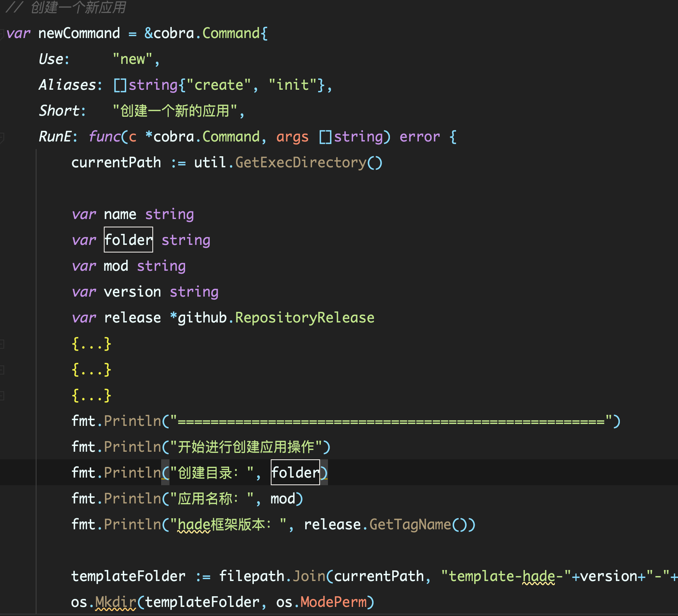
Task: Click the underlined Mkdir method call
Action: click(116, 602)
